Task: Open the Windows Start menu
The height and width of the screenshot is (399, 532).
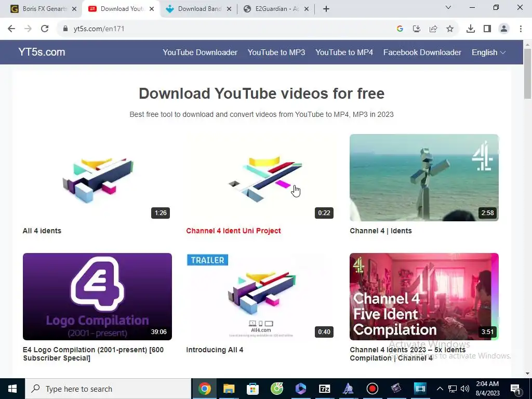Action: click(12, 389)
